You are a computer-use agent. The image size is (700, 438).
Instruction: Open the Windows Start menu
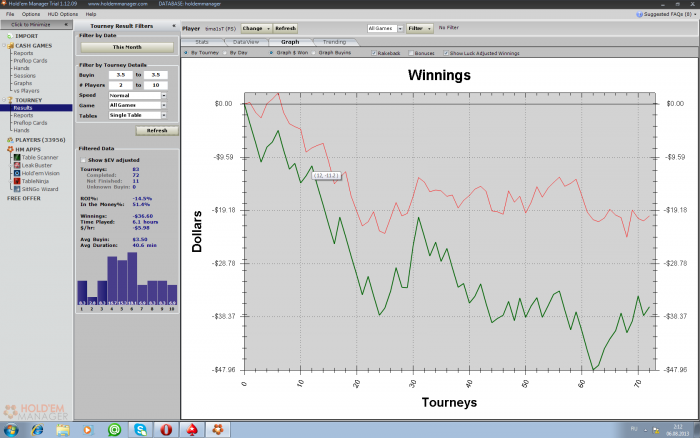(x=11, y=430)
